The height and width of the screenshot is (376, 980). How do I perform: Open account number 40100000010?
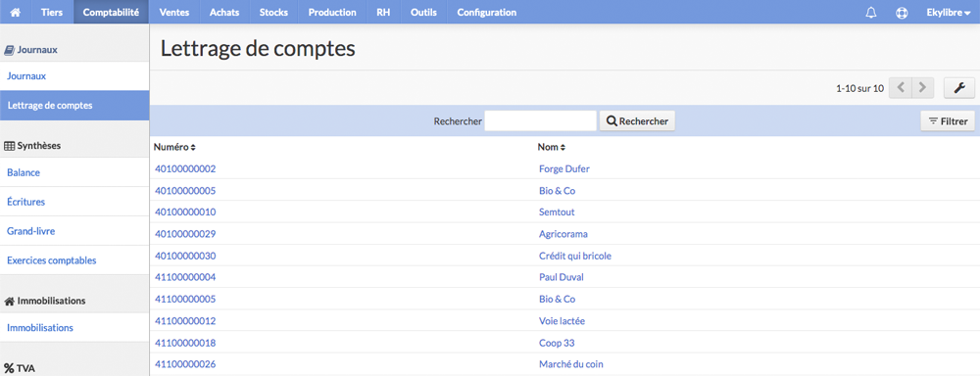click(185, 211)
